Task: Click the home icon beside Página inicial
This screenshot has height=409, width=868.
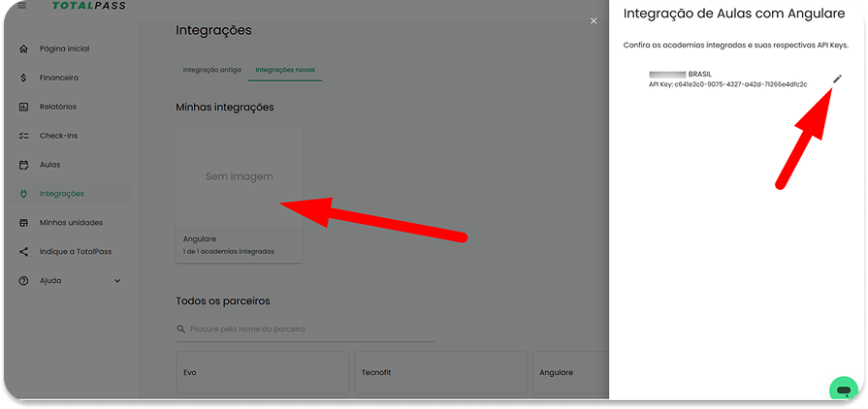Action: [x=23, y=48]
